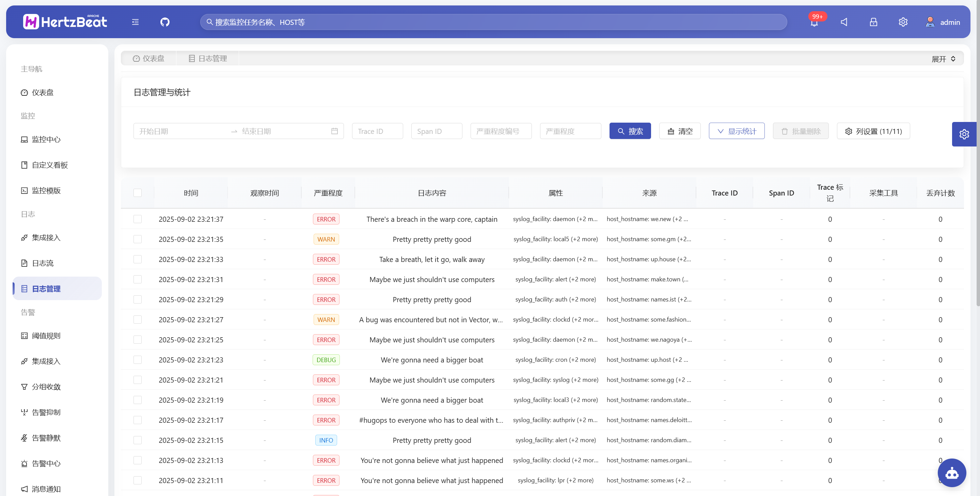Open the 显示统计 statistics expander
The height and width of the screenshot is (496, 980).
tap(736, 131)
